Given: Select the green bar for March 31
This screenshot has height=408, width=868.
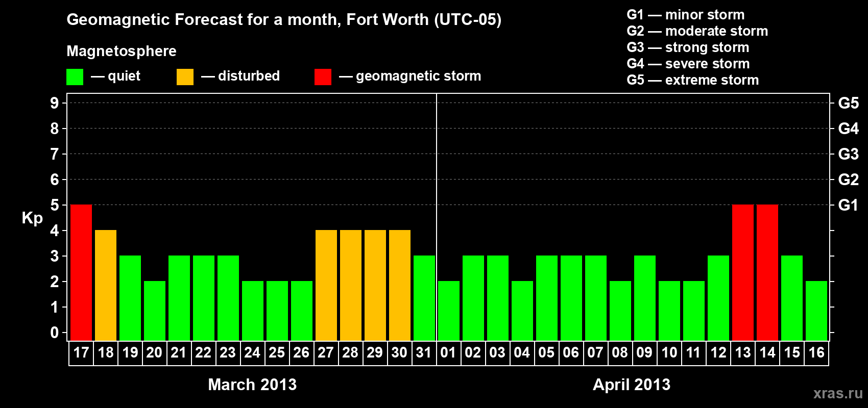Looking at the screenshot, I should (x=424, y=298).
